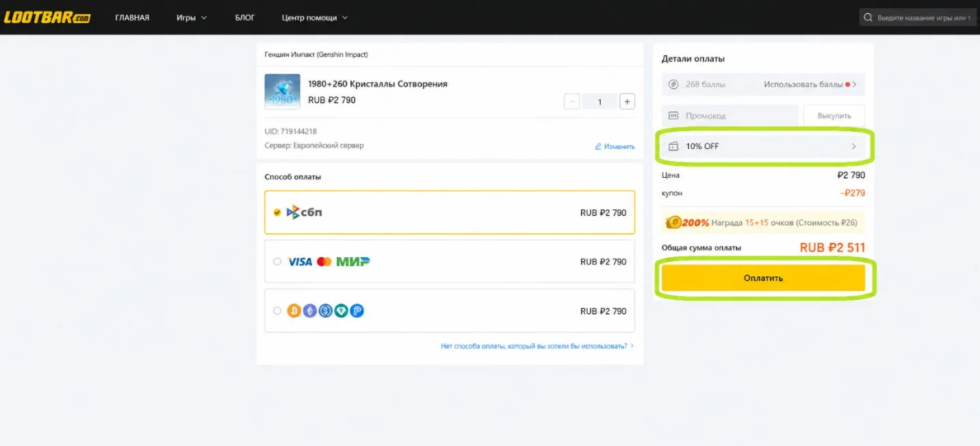This screenshot has width=980, height=446.
Task: Go to ГЛАВНАЯ in the top menu
Action: click(132, 18)
